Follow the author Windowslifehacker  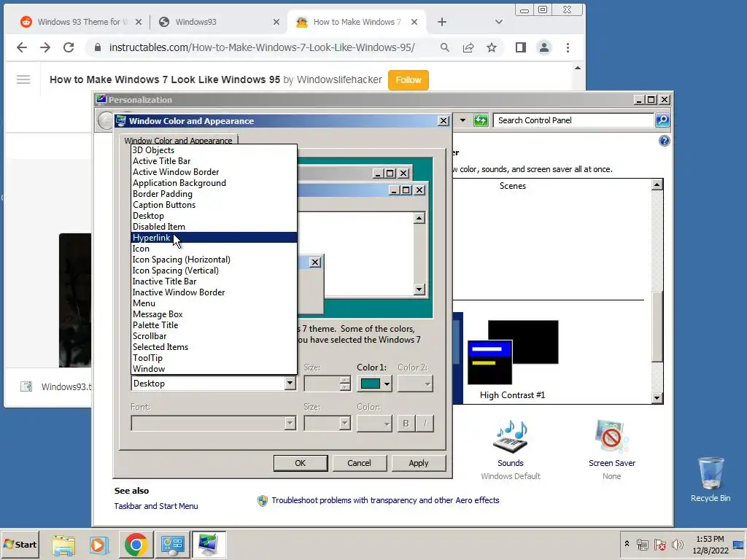pos(409,80)
